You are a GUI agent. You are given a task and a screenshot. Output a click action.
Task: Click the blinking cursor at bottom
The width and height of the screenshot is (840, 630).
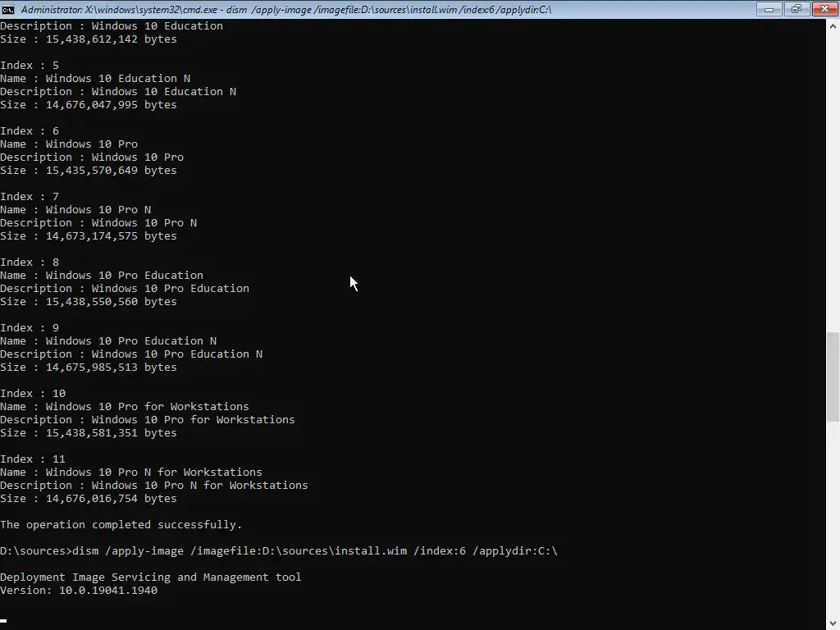coord(3,620)
